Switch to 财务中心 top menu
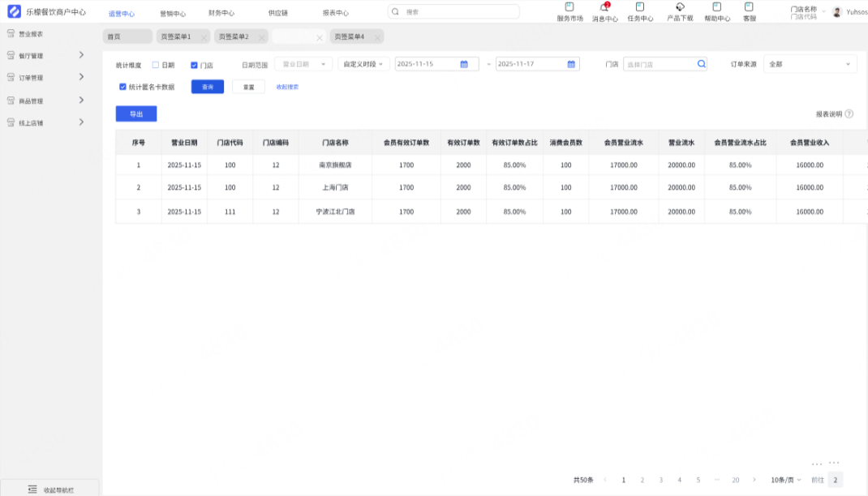Screen dimensions: 868x496 pyautogui.click(x=221, y=13)
